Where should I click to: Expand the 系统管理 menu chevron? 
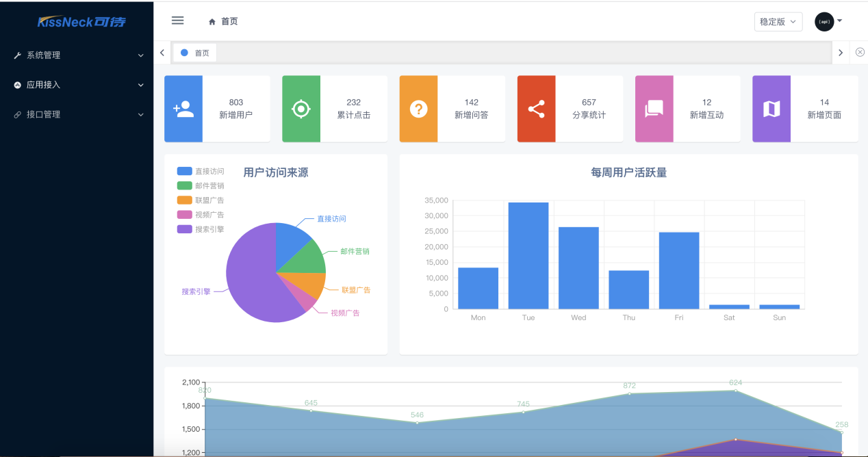(x=141, y=55)
